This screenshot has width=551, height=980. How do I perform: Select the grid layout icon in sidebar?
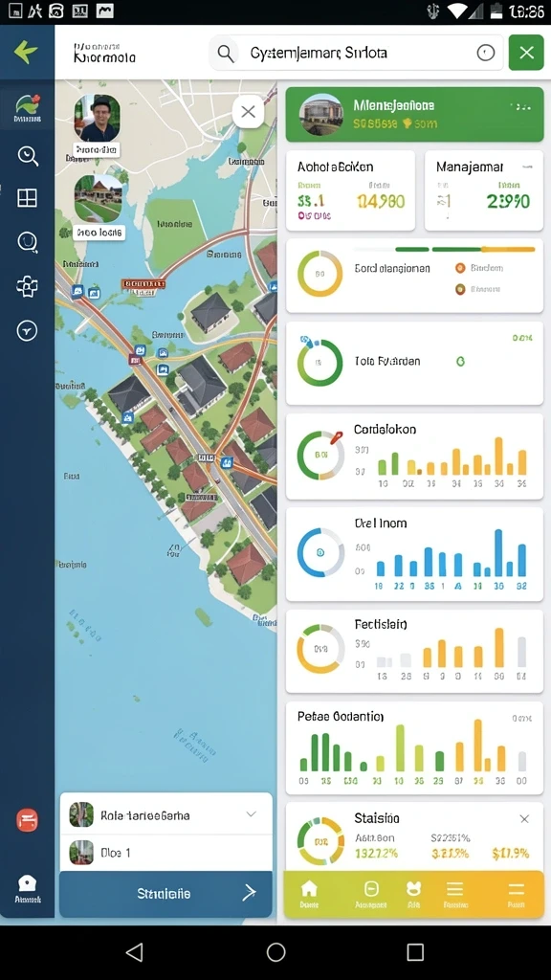pyautogui.click(x=27, y=198)
